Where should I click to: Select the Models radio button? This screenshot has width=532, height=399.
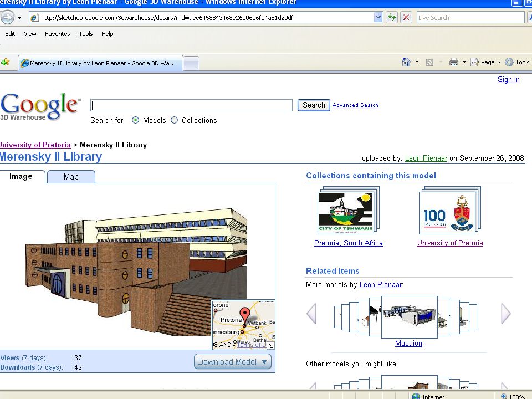click(135, 120)
